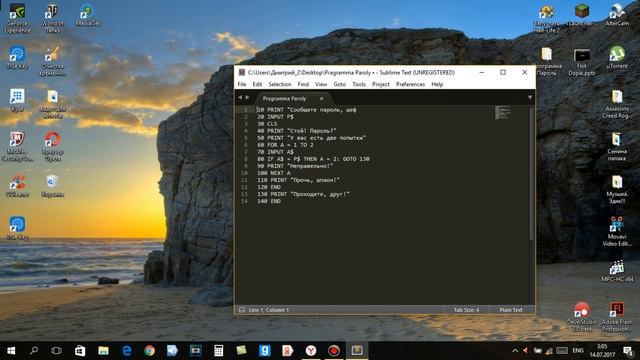
Task: Open Windows Start menu
Action: [x=11, y=351]
